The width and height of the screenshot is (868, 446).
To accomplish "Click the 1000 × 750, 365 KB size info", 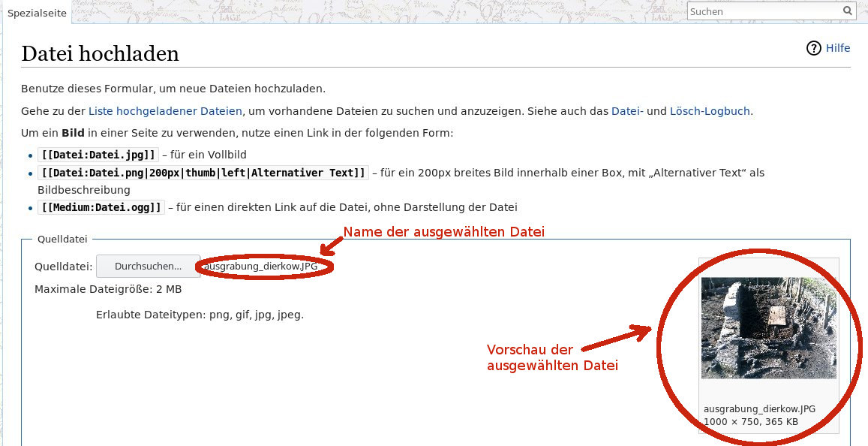I will click(750, 421).
